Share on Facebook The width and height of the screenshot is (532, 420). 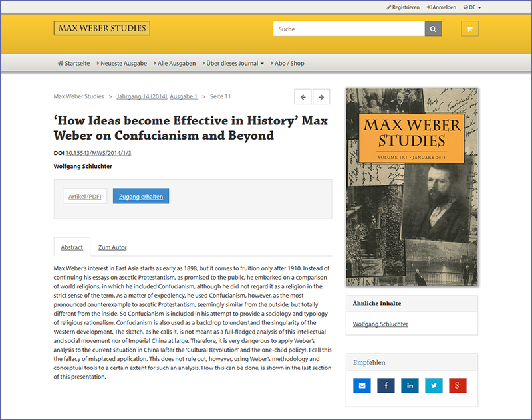pyautogui.click(x=386, y=385)
